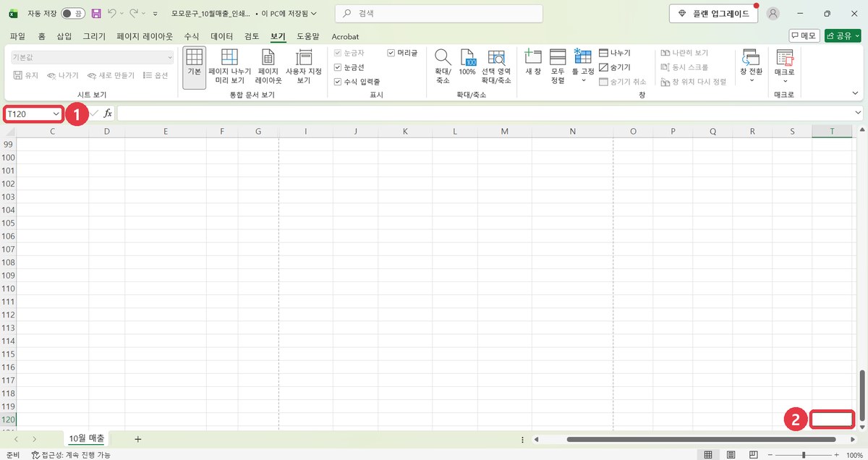Open 페이지 나누기 미리 보기 view
Viewport: 868px width, 460px height.
point(229,67)
